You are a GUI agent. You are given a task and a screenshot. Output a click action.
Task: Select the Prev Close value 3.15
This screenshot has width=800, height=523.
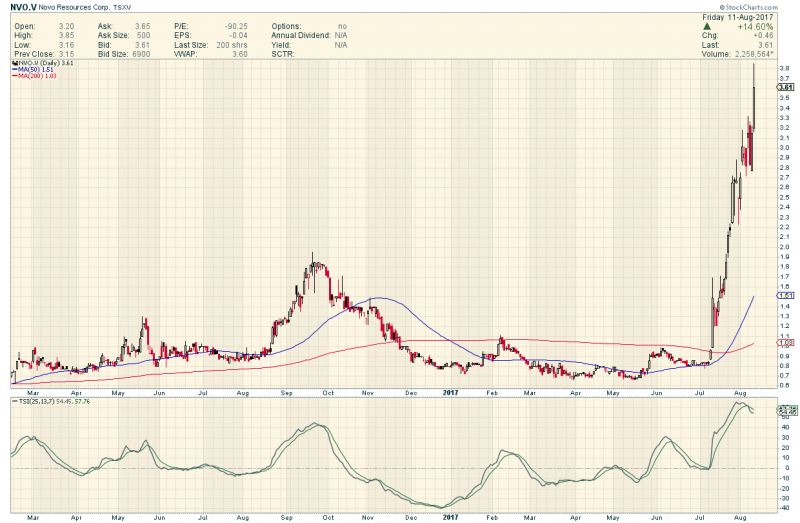(66, 54)
